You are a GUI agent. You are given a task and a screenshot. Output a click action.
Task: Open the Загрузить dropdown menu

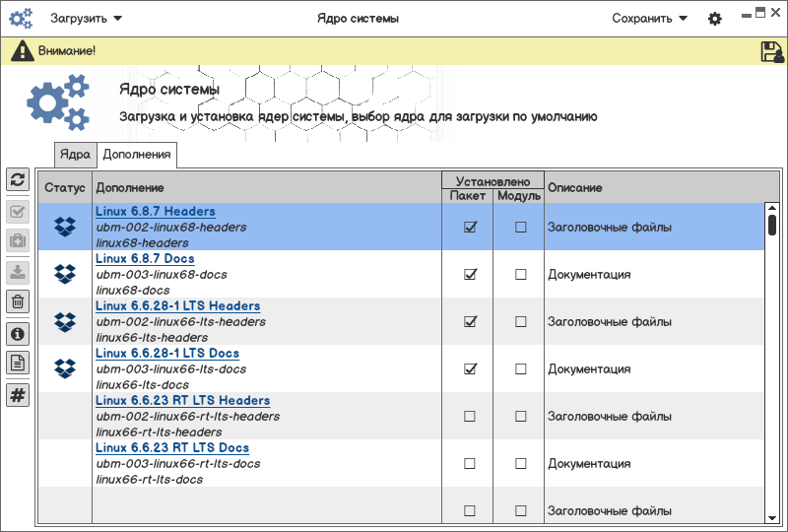[x=87, y=18]
